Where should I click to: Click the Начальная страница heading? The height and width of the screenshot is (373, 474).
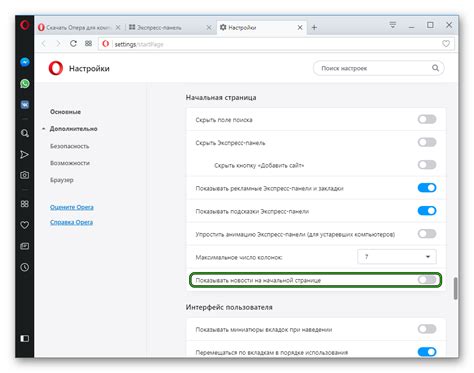(x=221, y=98)
